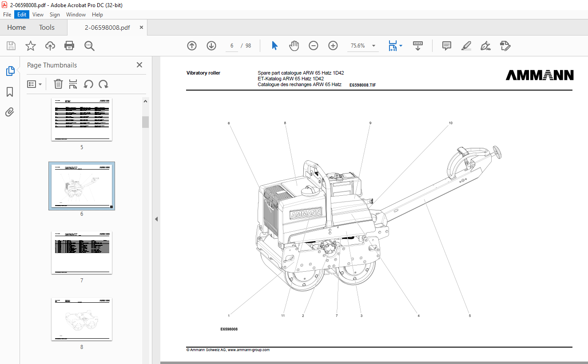Upload the file to cloud storage

click(x=50, y=46)
